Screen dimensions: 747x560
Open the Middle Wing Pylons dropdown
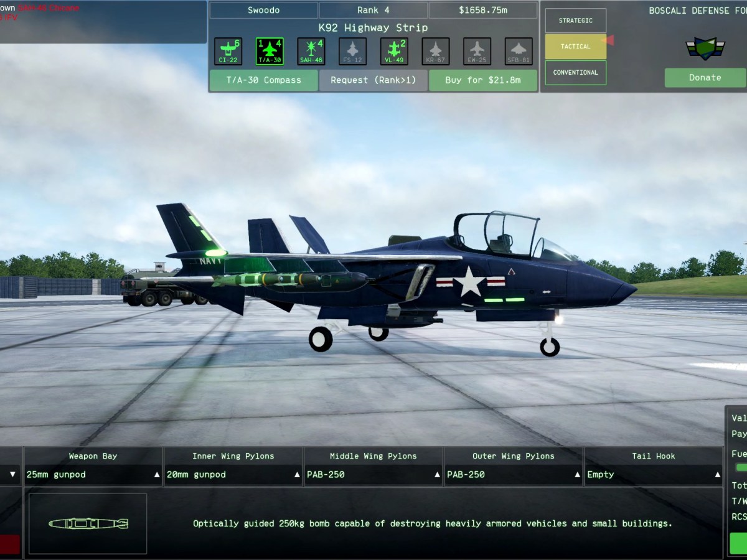[373, 475]
